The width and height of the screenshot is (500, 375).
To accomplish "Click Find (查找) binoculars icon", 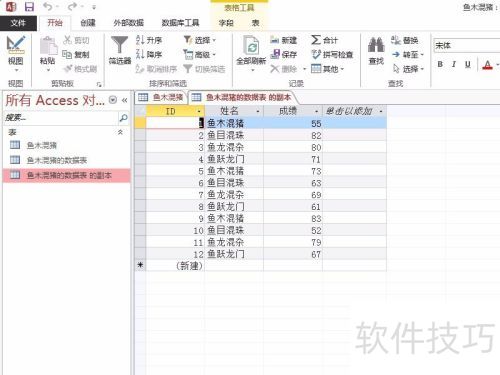I will click(x=376, y=45).
